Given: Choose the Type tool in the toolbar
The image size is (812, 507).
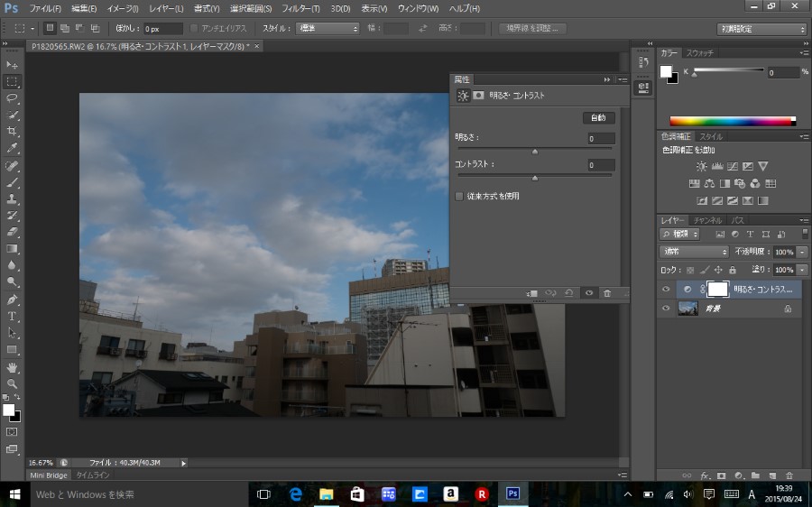Looking at the screenshot, I should coord(13,317).
